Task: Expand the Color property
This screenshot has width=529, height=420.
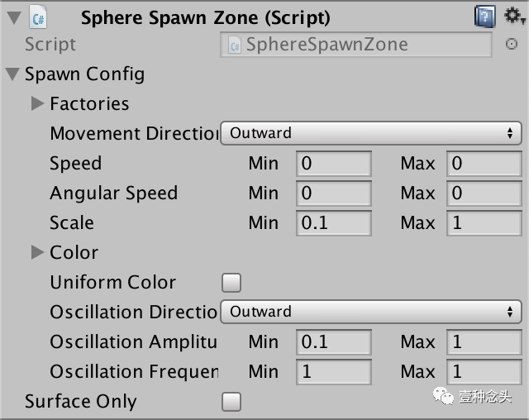Action: [37, 252]
